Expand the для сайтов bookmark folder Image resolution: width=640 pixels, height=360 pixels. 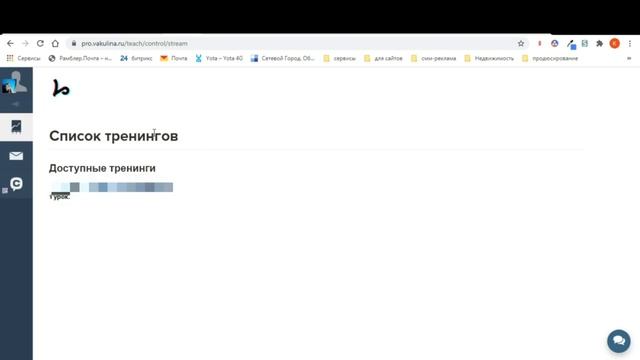coord(383,58)
